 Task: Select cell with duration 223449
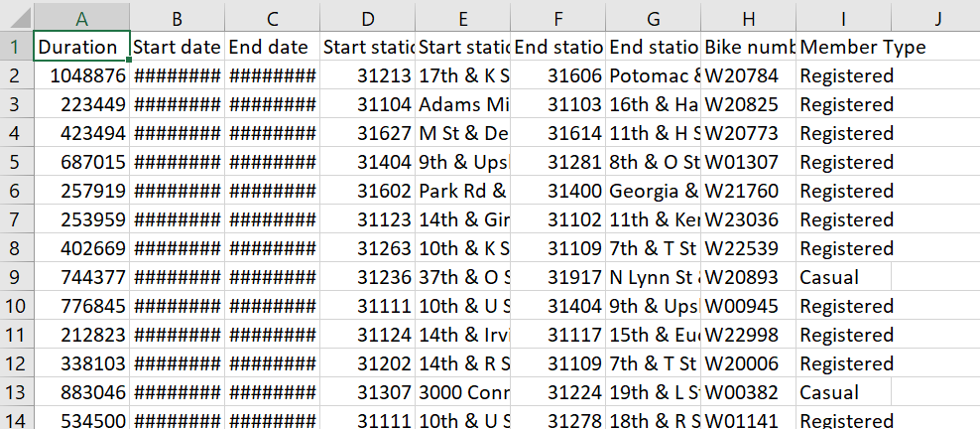[x=81, y=104]
